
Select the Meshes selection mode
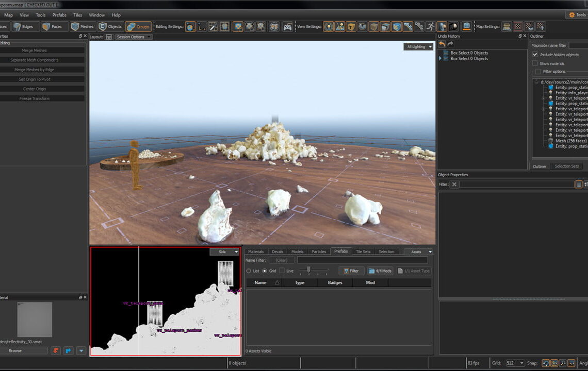82,27
